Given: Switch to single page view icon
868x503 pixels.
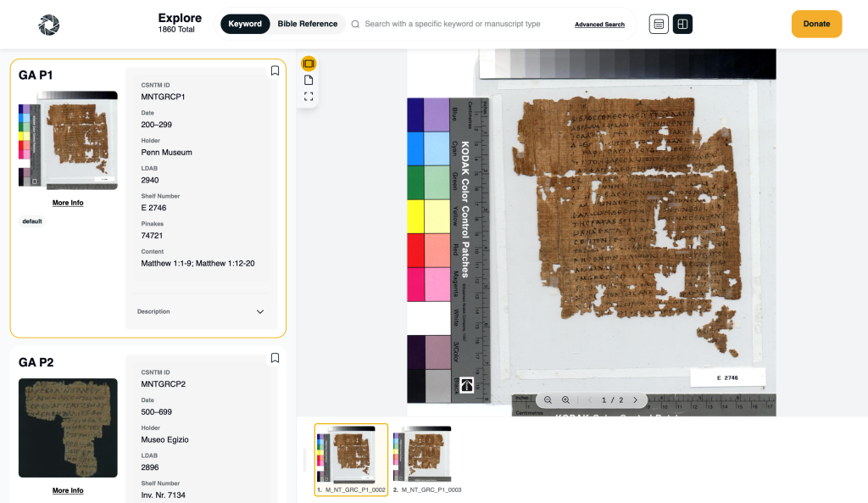Looking at the screenshot, I should click(x=309, y=80).
